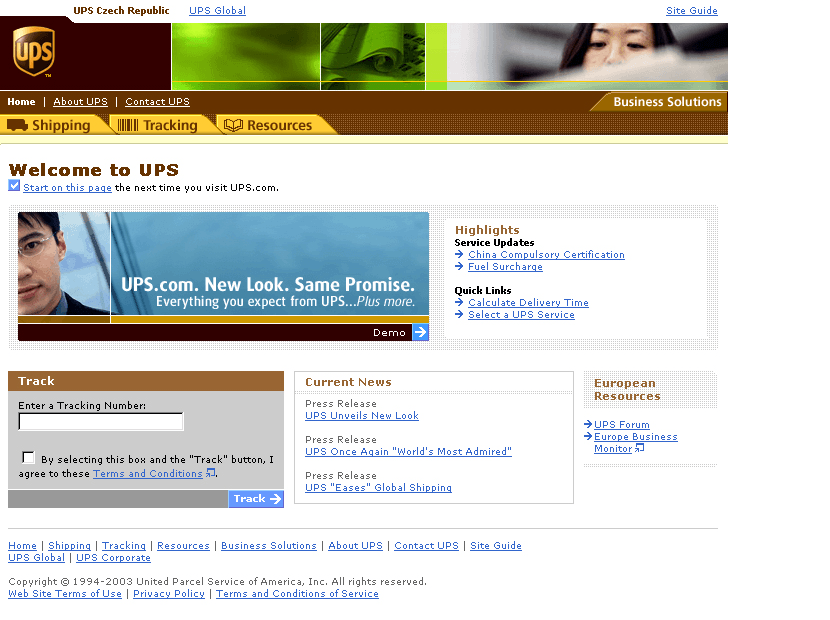Open Contact UPS in the top navigation bar

(157, 102)
